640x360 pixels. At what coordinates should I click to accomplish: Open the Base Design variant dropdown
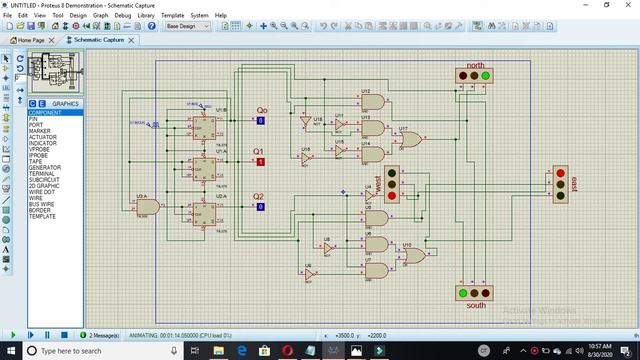pyautogui.click(x=188, y=26)
